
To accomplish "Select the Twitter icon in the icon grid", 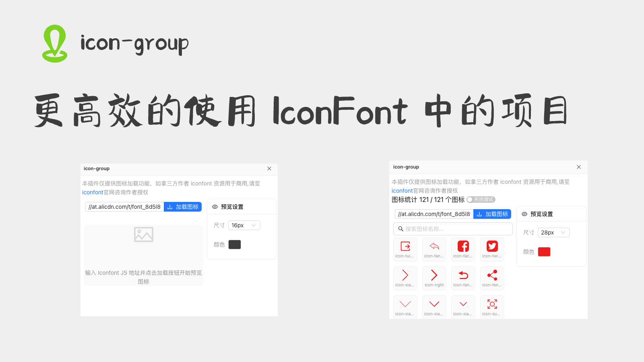I will [x=492, y=247].
